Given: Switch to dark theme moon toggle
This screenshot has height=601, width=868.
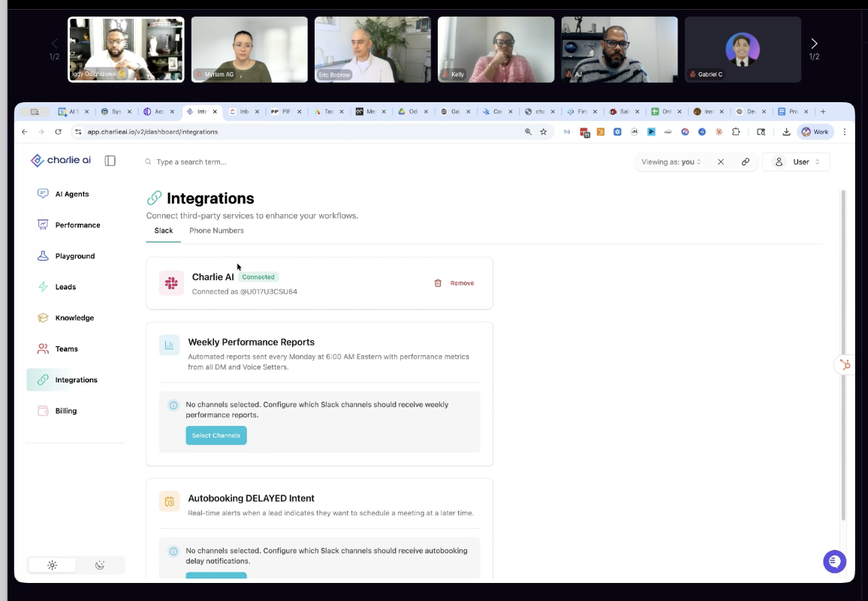Looking at the screenshot, I should pyautogui.click(x=100, y=565).
